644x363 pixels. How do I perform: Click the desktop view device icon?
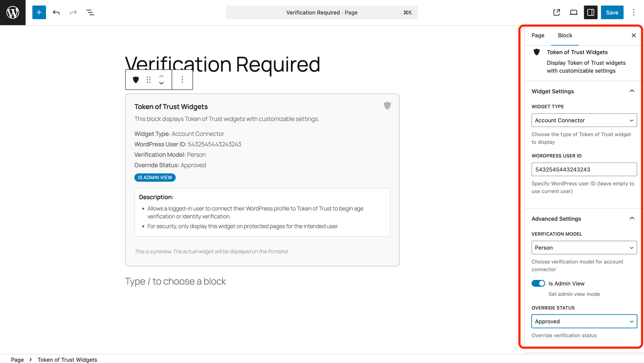point(573,13)
